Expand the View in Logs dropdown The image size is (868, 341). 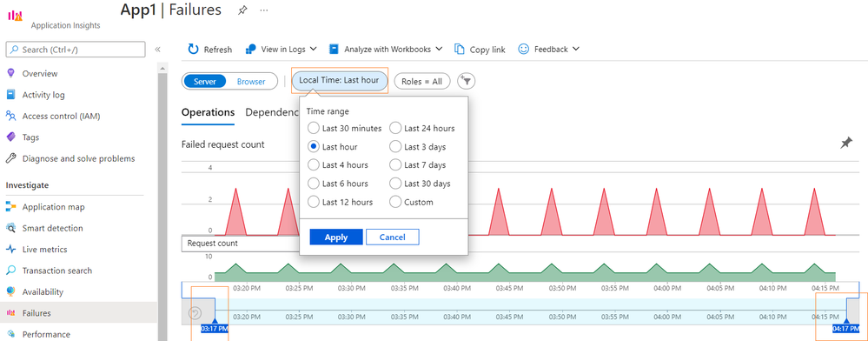pos(314,49)
